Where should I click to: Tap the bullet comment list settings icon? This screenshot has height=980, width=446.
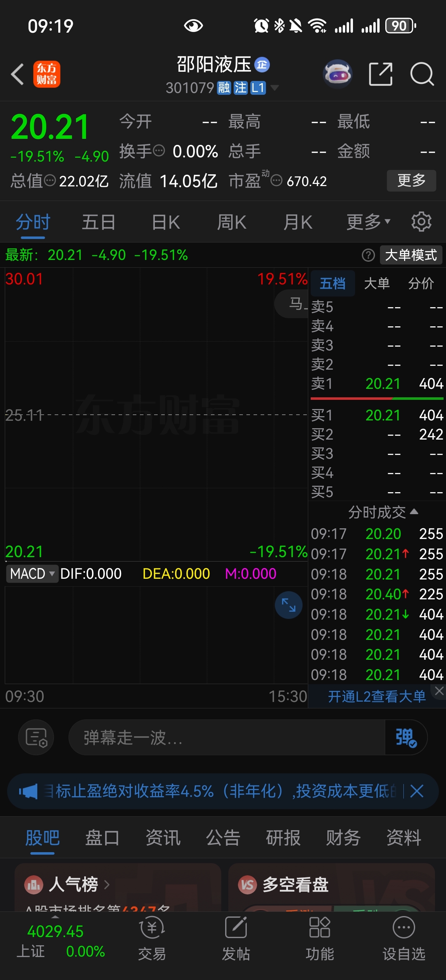click(36, 737)
